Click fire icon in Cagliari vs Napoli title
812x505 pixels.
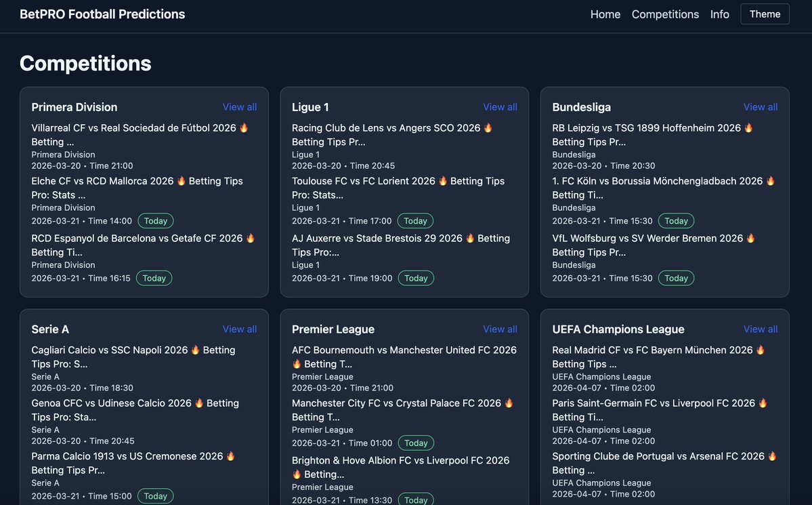195,350
